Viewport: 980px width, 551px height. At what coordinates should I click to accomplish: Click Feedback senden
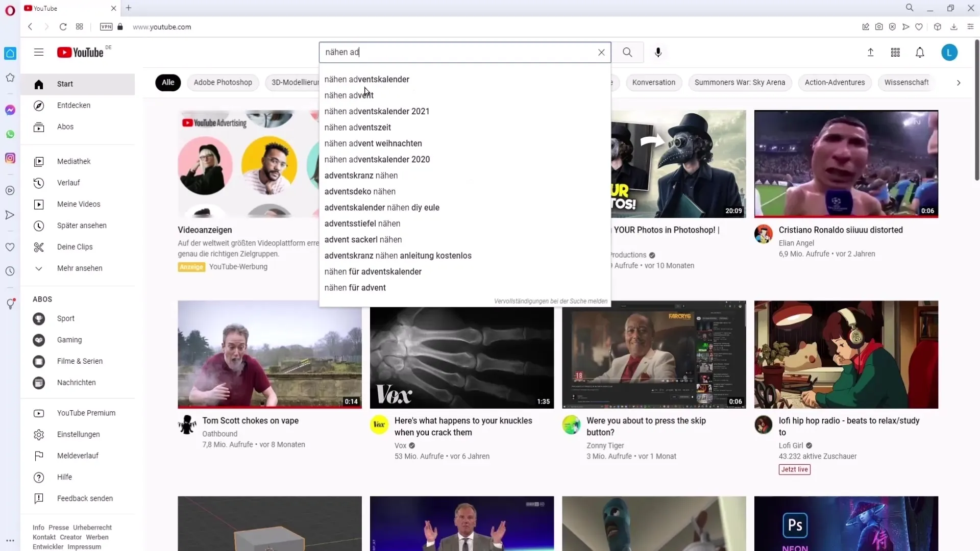point(78,499)
